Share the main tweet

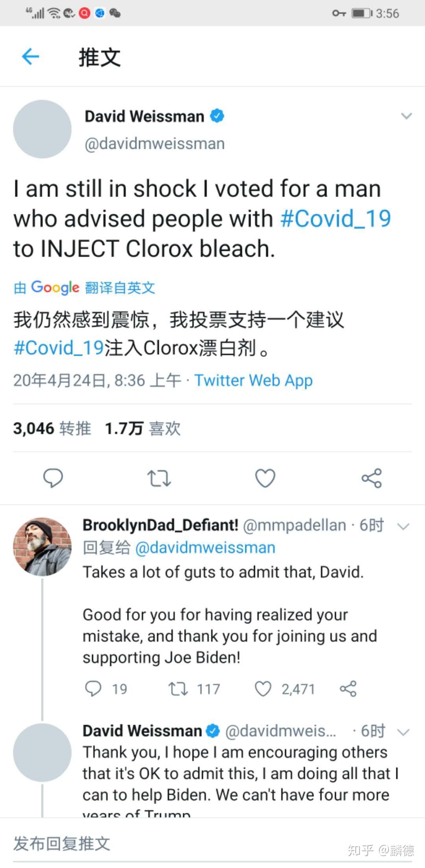coord(371,478)
